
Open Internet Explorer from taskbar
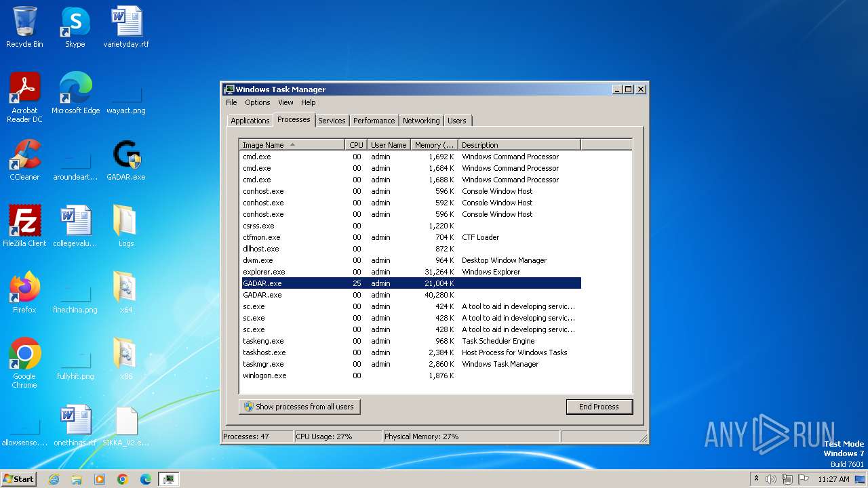click(x=54, y=479)
